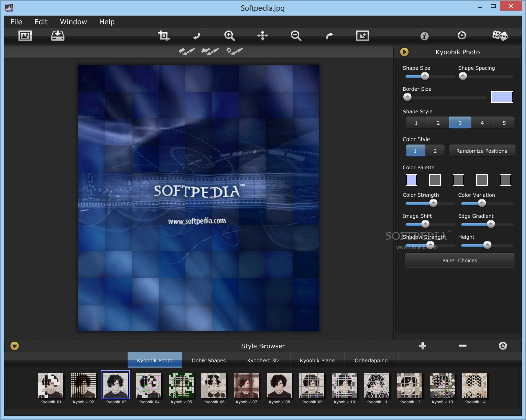Select the Kyoobik-05 preset thumbnail
The height and width of the screenshot is (420, 526).
pos(181,385)
